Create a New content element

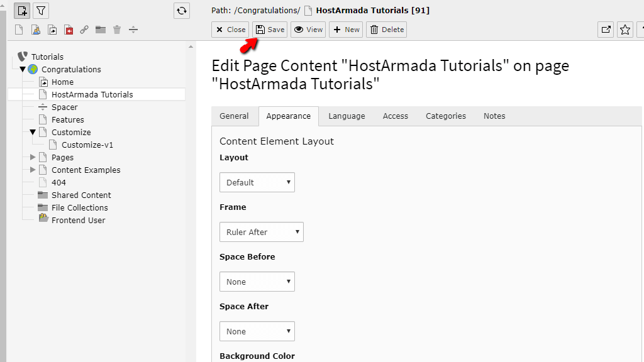346,30
